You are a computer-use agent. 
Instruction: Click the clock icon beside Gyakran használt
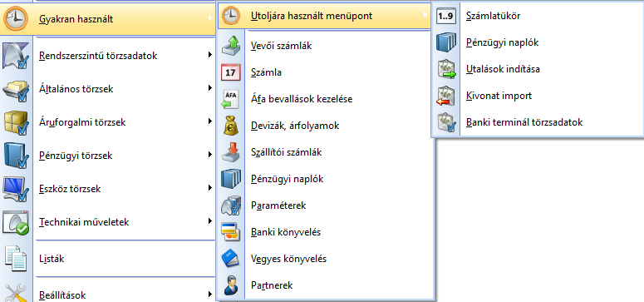(x=16, y=19)
